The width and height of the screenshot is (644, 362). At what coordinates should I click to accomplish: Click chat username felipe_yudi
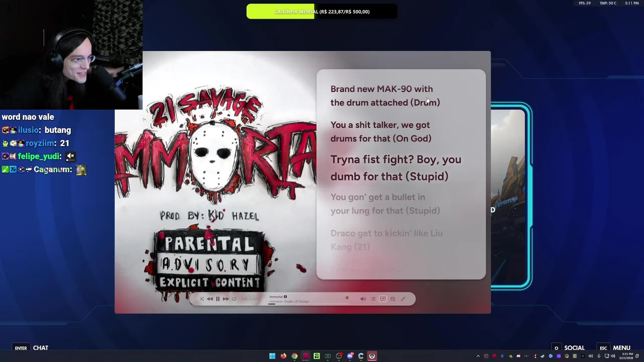[39, 156]
